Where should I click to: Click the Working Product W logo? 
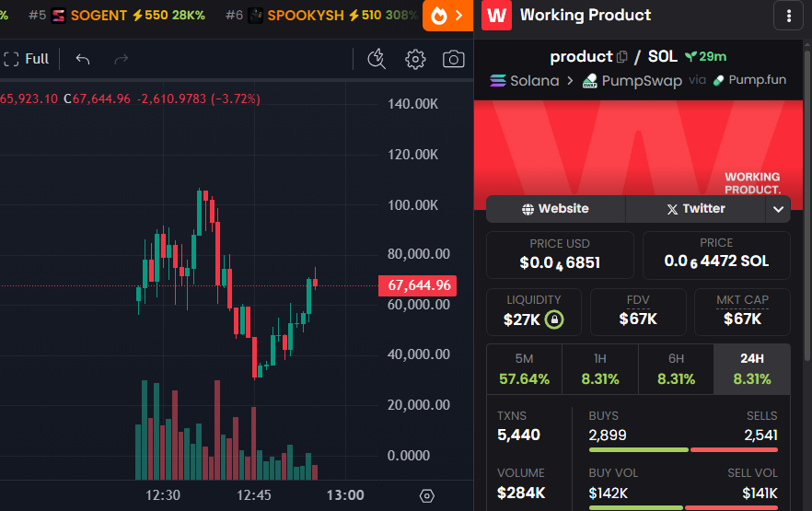coord(496,16)
